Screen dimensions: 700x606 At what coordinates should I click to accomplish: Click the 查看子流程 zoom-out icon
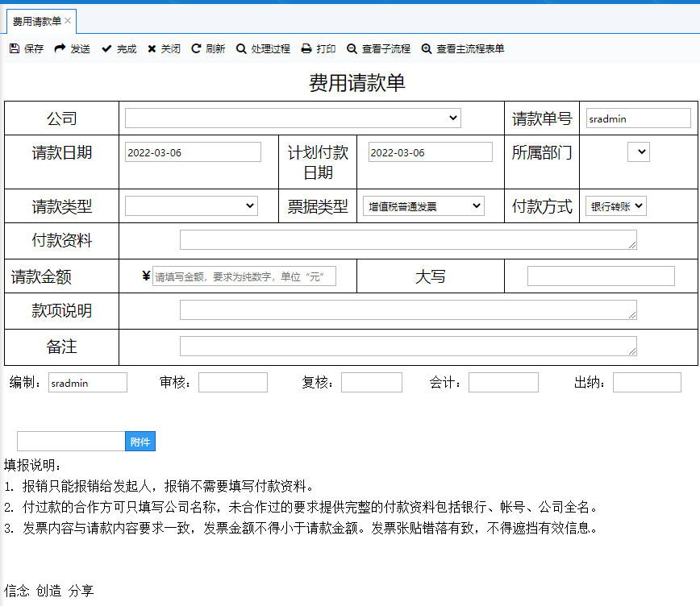[x=352, y=48]
